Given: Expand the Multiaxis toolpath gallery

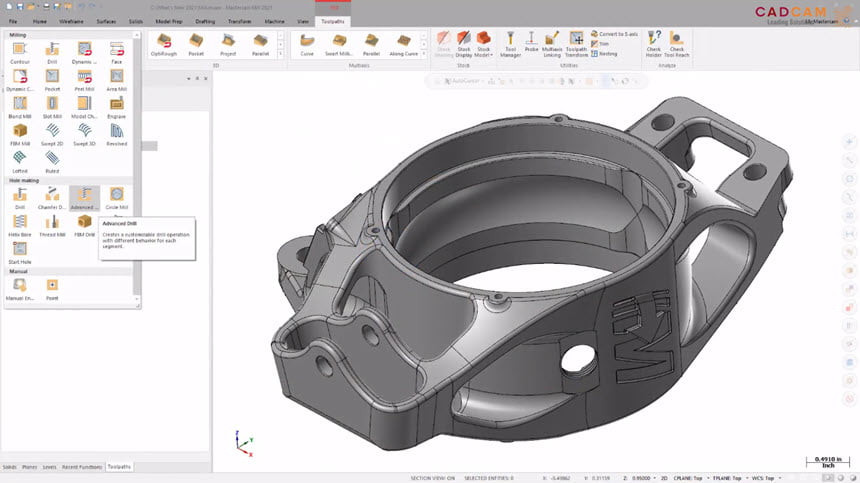Looking at the screenshot, I should (x=423, y=54).
